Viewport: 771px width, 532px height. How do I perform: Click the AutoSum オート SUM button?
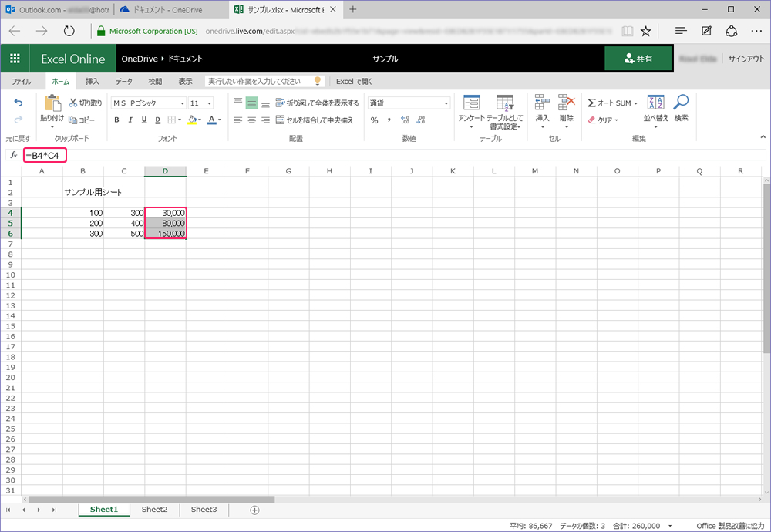point(609,103)
